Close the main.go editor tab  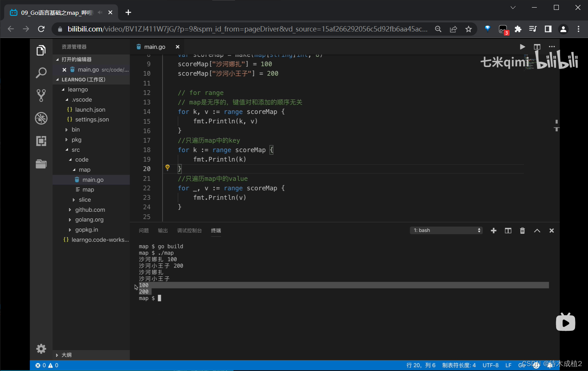click(177, 47)
